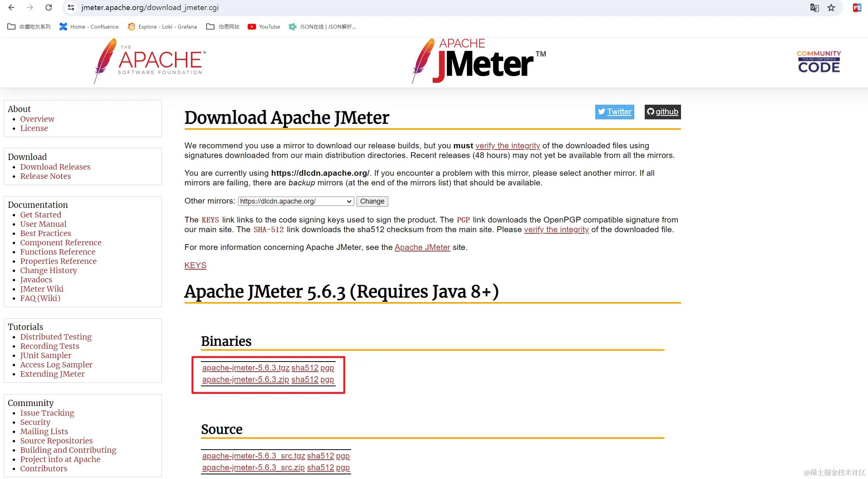The height and width of the screenshot is (479, 868).
Task: Open the JSON在线 bookmark
Action: pyautogui.click(x=322, y=27)
